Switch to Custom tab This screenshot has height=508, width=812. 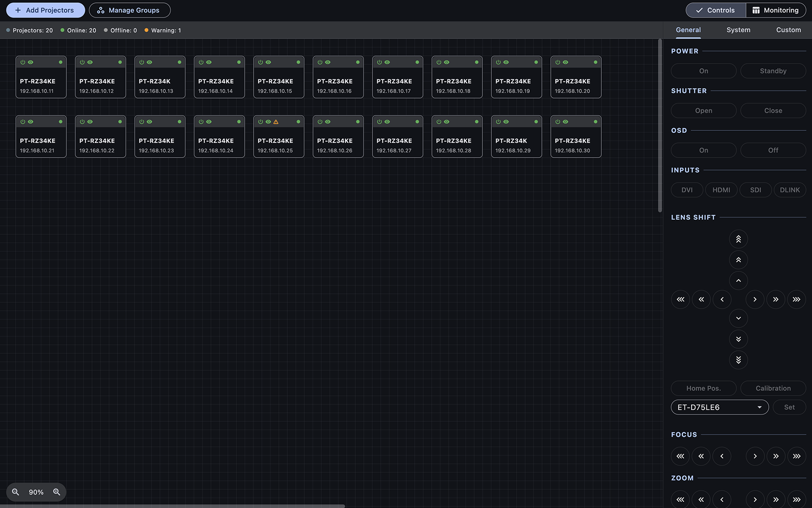point(789,30)
